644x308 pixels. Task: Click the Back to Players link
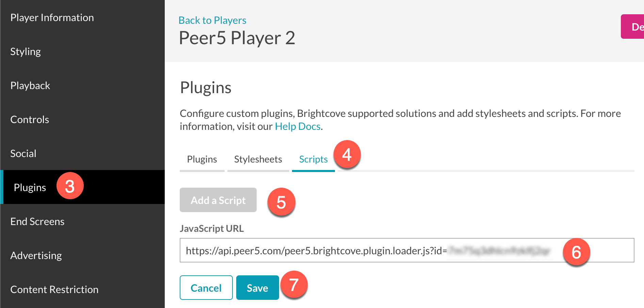pos(212,20)
